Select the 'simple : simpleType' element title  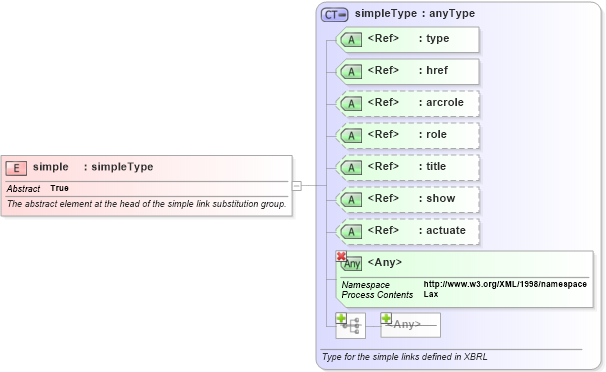coord(93,167)
